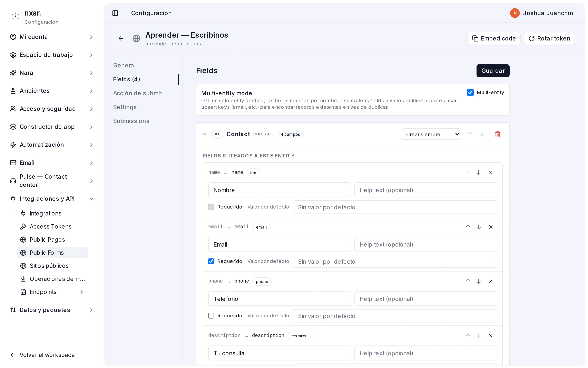Image resolution: width=588 pixels, height=368 pixels.
Task: Remove the description field with X
Action: [491, 336]
